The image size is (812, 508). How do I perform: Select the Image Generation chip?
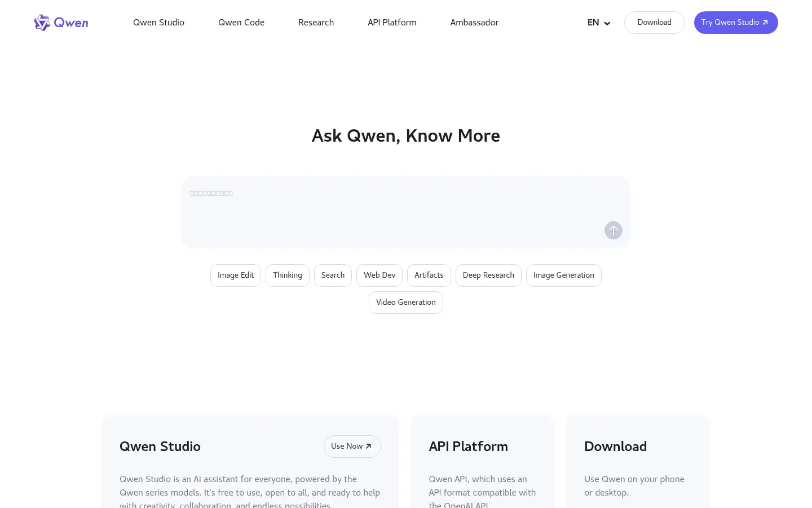[564, 275]
